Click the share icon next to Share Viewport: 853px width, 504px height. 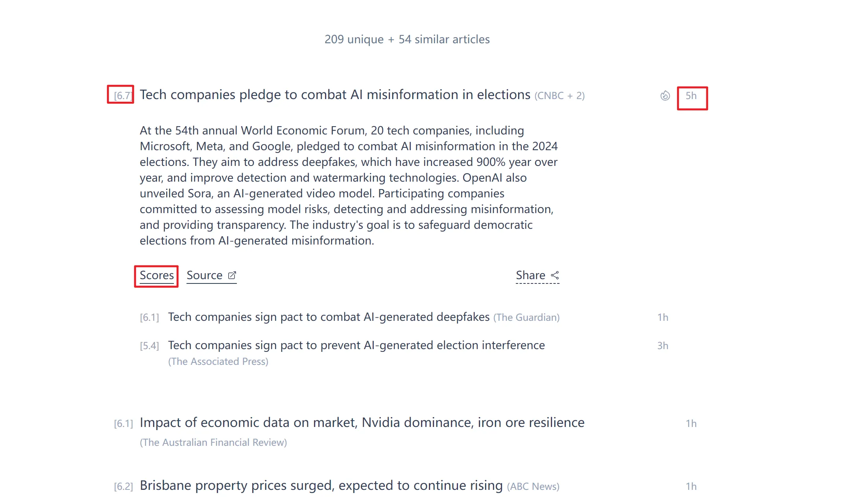pos(555,275)
